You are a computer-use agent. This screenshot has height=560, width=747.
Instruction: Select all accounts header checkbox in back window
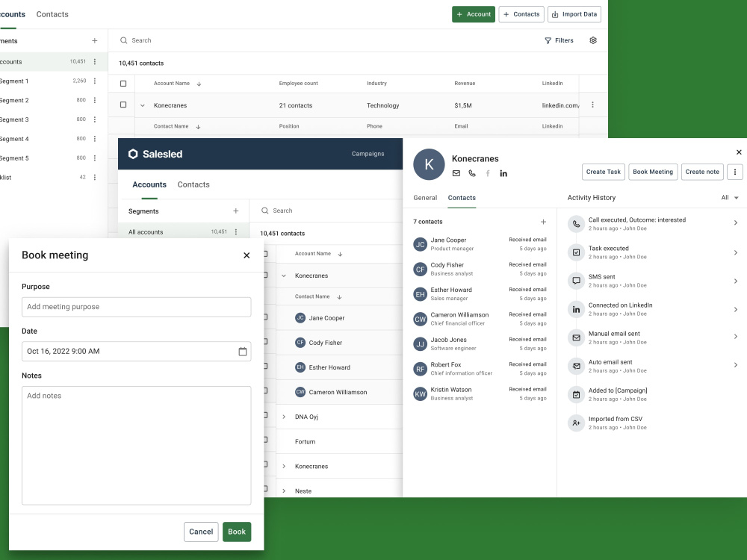coord(123,84)
